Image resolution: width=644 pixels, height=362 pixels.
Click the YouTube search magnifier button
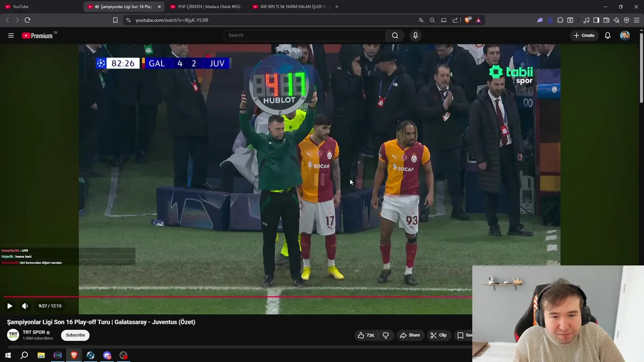pyautogui.click(x=395, y=35)
